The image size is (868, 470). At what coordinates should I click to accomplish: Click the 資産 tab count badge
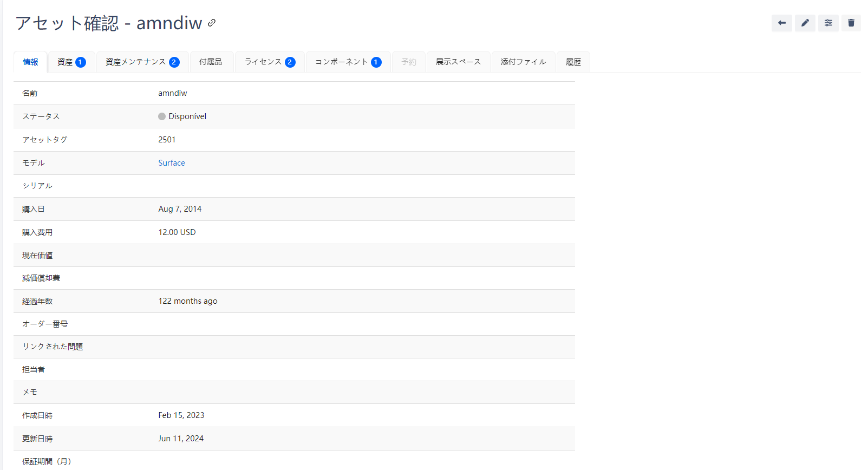(80, 62)
